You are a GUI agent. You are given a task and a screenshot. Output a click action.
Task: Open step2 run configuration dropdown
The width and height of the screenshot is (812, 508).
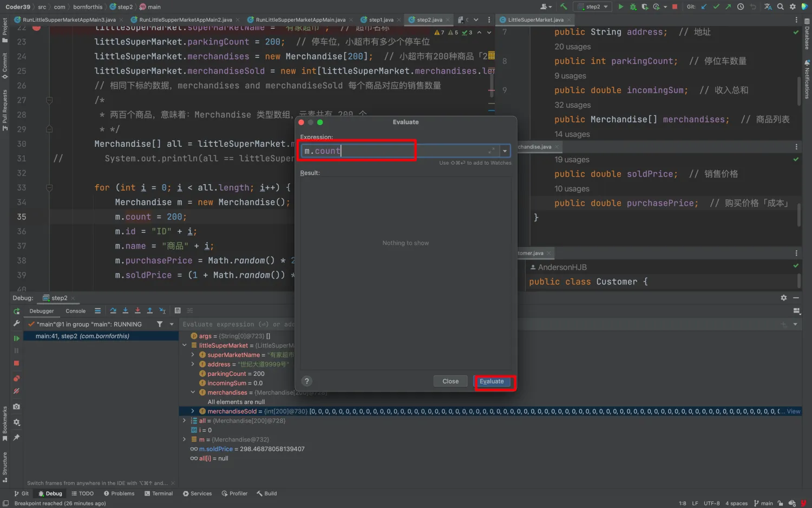point(593,6)
